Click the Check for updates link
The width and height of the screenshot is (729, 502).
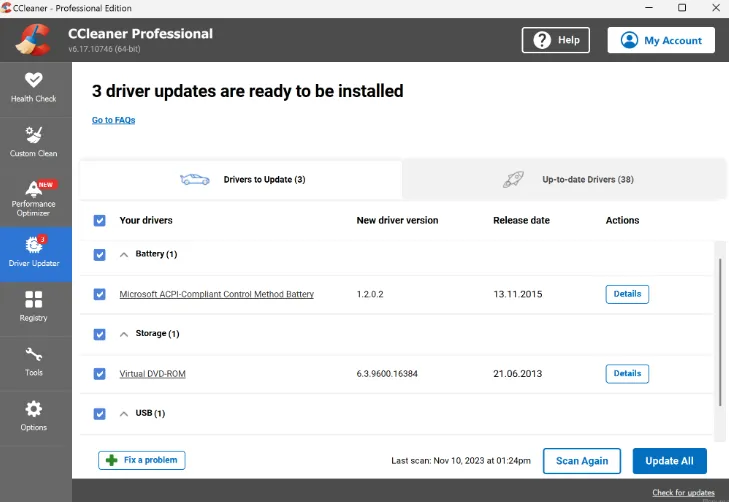pos(683,493)
